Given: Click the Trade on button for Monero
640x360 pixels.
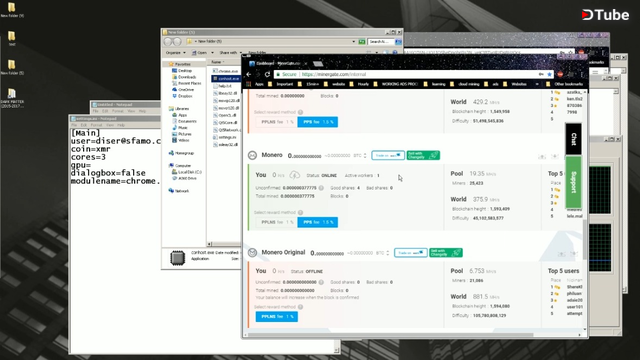Looking at the screenshot, I should click(x=388, y=155).
